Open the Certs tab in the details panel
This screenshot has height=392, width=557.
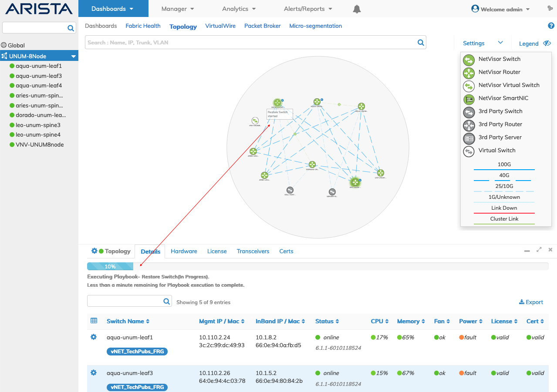(286, 251)
